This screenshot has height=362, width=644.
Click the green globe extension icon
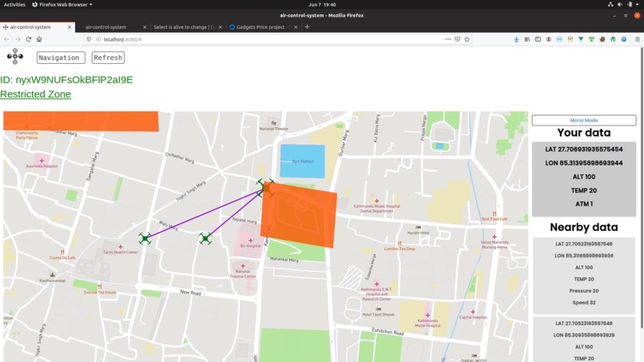613,39
